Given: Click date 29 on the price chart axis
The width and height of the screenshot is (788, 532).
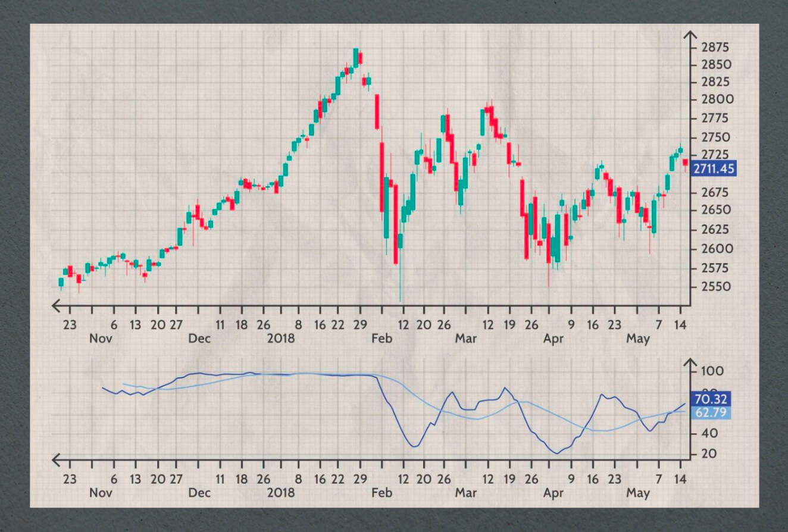Looking at the screenshot, I should pyautogui.click(x=359, y=326).
